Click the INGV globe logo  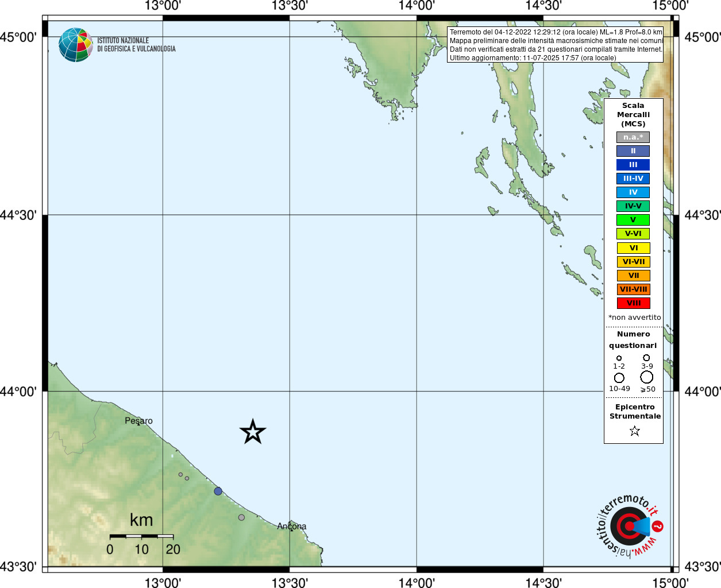76,45
